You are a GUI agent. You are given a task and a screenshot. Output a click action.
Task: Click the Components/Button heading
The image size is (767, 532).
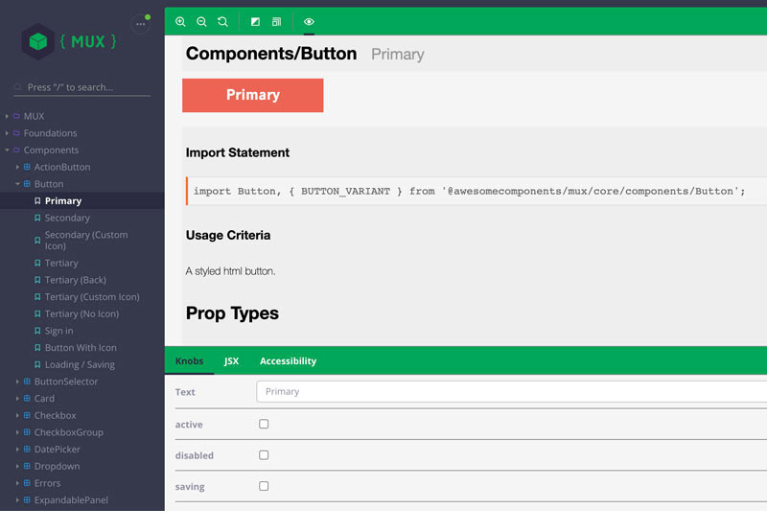[x=271, y=54]
